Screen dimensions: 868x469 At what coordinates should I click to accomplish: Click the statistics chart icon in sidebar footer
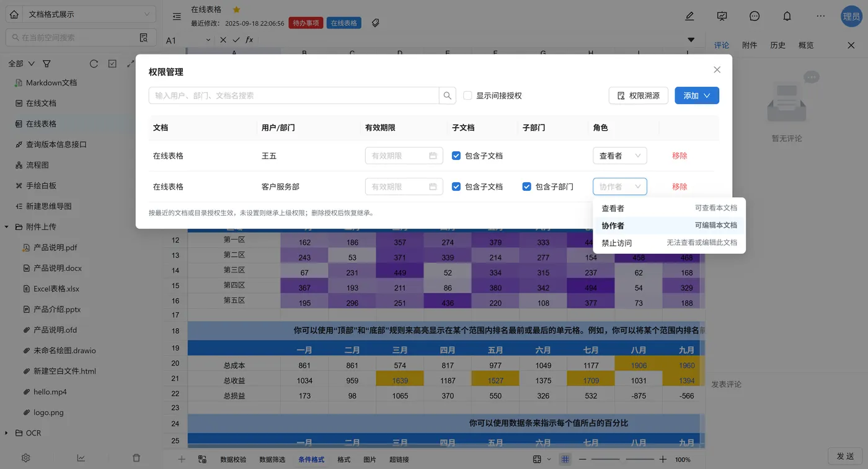click(81, 458)
